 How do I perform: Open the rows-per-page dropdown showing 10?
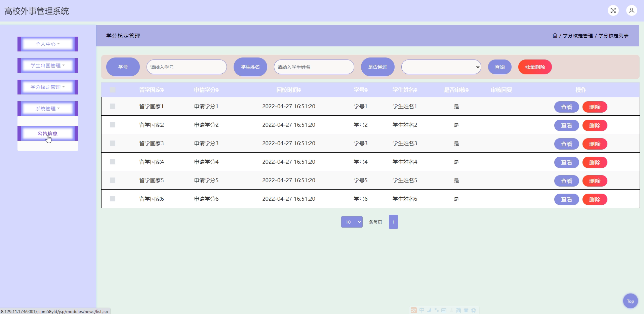pos(352,222)
